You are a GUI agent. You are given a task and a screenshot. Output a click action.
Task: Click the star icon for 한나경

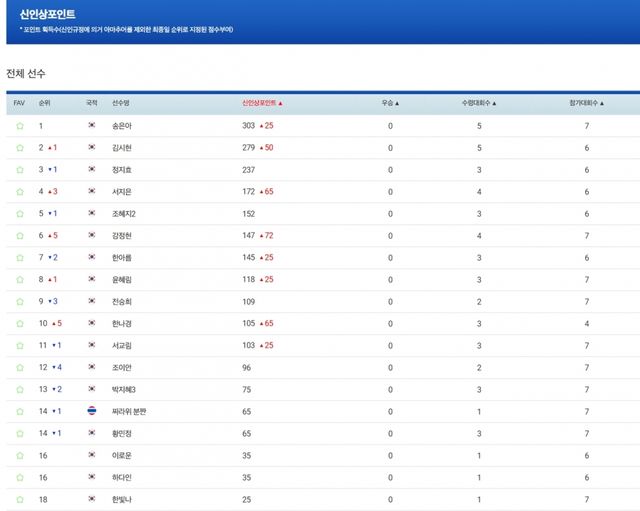19,323
